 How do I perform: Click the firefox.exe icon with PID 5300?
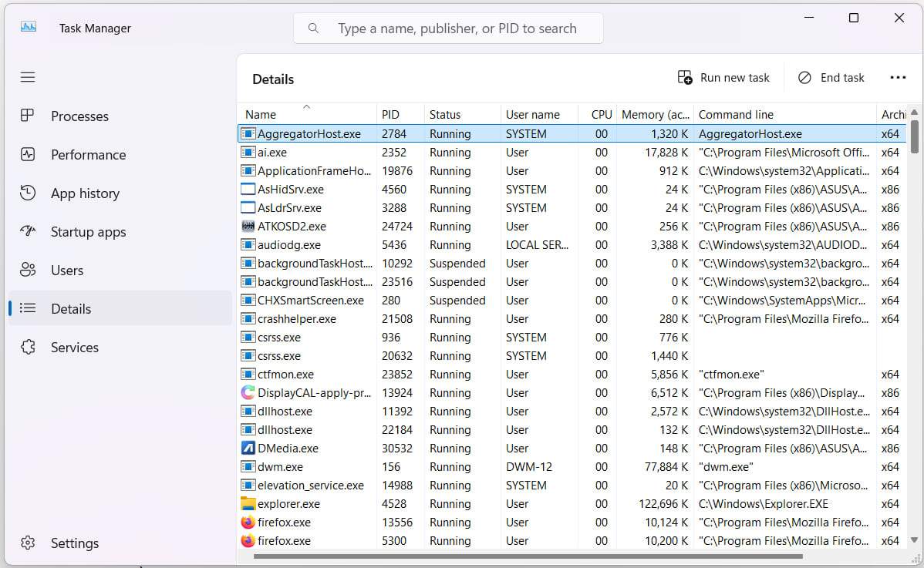[x=248, y=540]
